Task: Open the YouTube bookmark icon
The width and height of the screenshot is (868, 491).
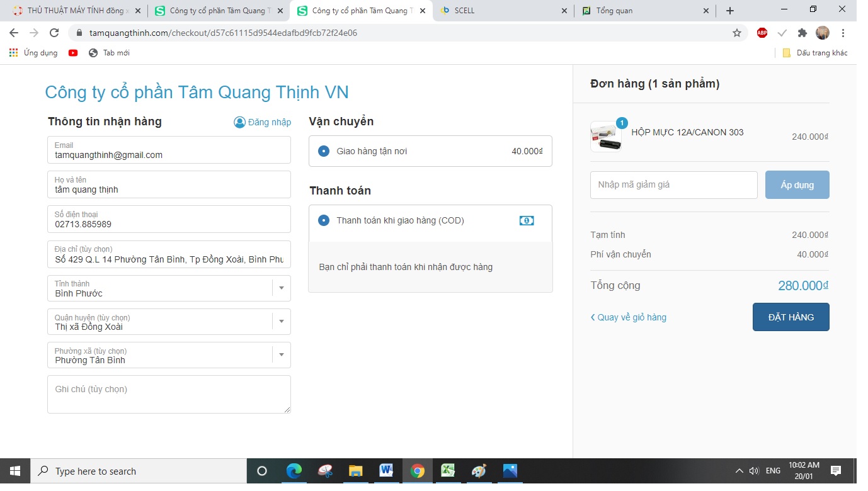Action: (73, 53)
